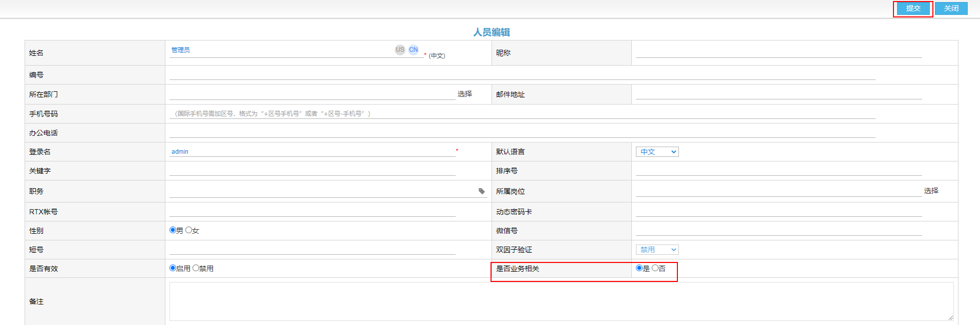
Task: Focus the 所在部门 input field
Action: (312, 94)
